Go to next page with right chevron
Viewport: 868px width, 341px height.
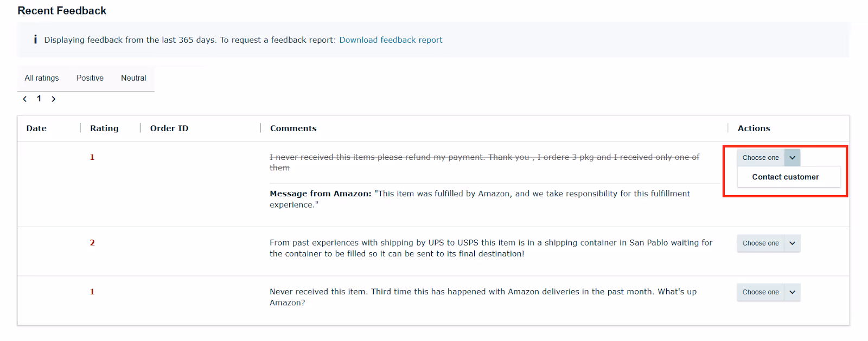coord(53,99)
